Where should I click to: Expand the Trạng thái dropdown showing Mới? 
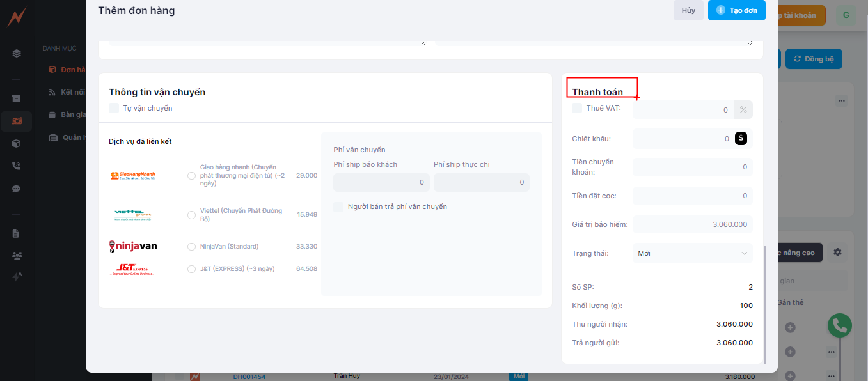(692, 253)
